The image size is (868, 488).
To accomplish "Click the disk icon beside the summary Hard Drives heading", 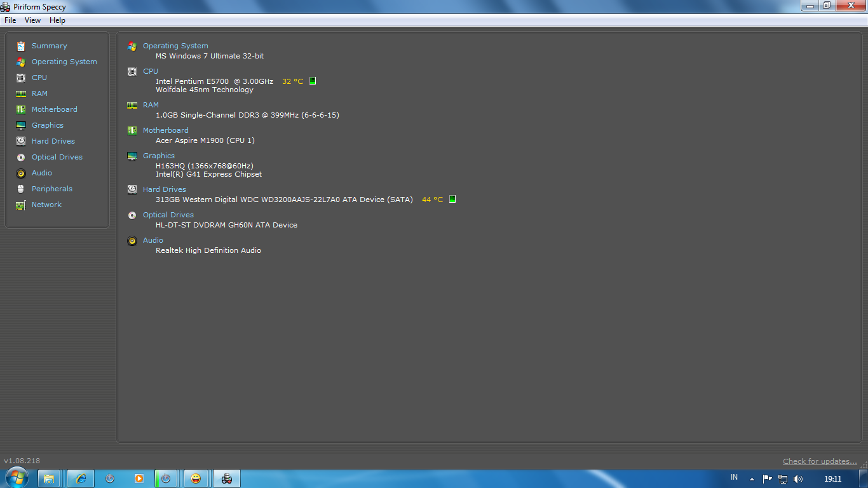I will point(132,190).
